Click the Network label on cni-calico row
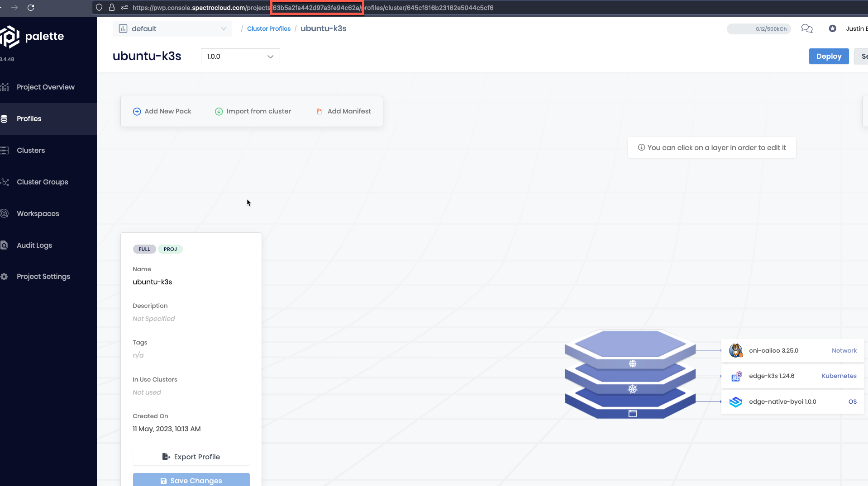868x486 pixels. 844,350
